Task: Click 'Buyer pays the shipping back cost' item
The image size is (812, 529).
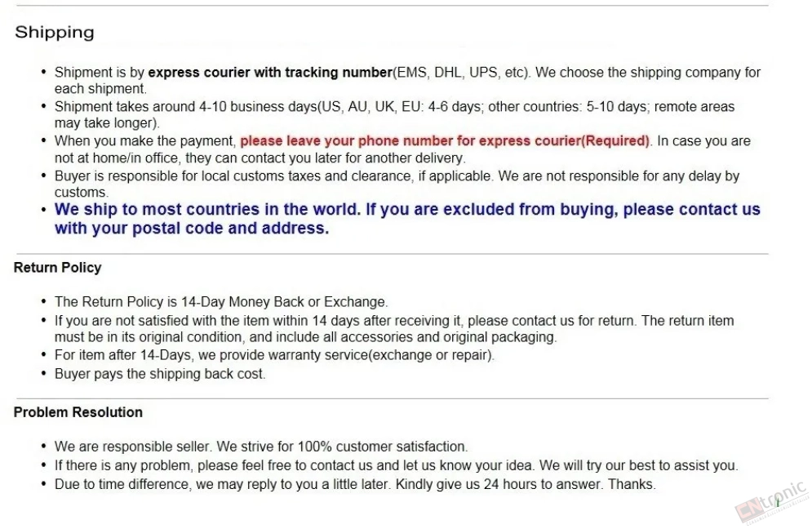Action: [160, 374]
